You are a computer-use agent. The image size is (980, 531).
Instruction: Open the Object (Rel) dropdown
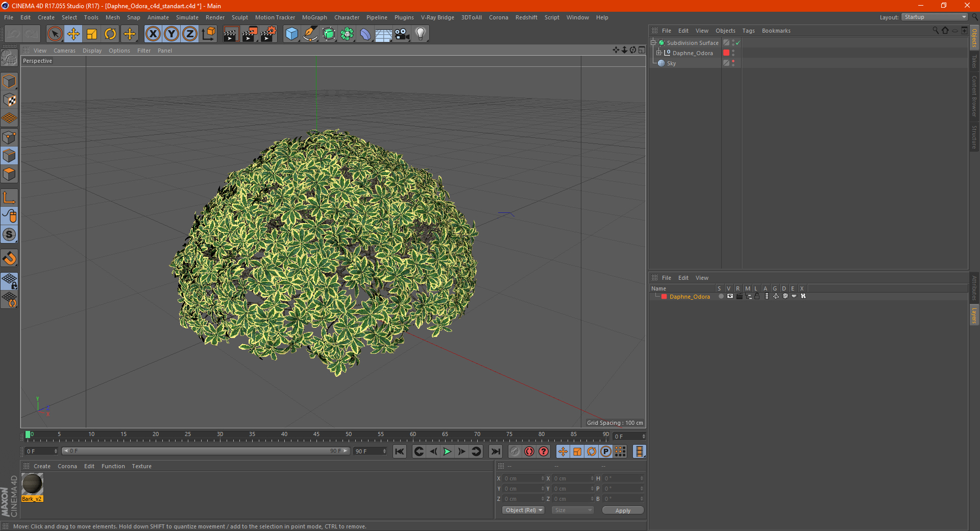pyautogui.click(x=524, y=510)
